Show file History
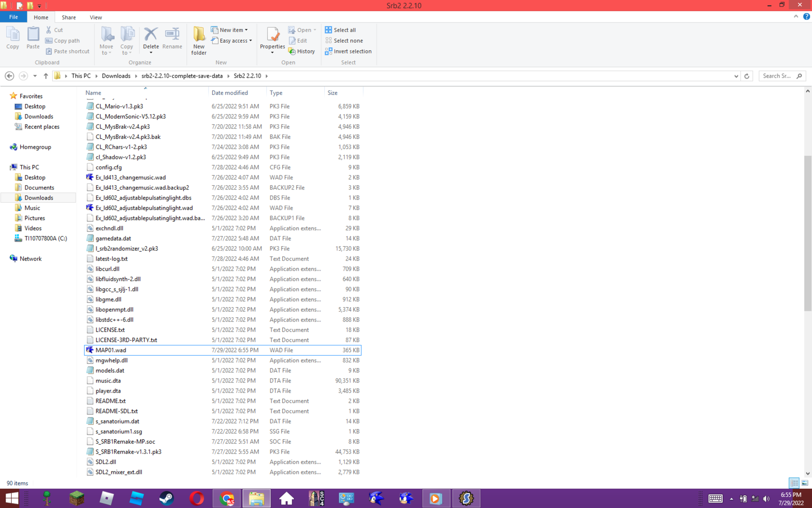 pos(301,51)
